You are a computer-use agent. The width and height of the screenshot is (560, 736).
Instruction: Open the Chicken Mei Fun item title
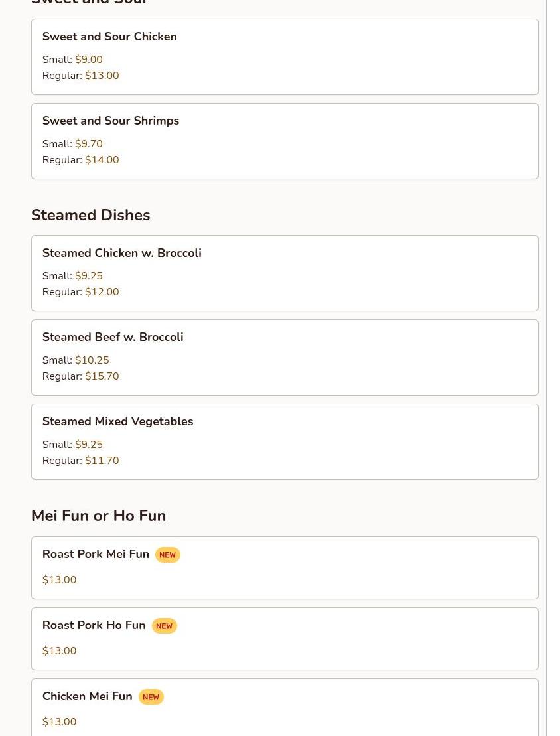point(87,696)
